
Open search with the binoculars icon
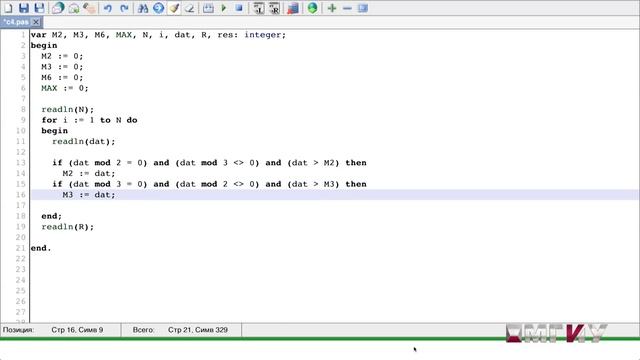point(143,8)
